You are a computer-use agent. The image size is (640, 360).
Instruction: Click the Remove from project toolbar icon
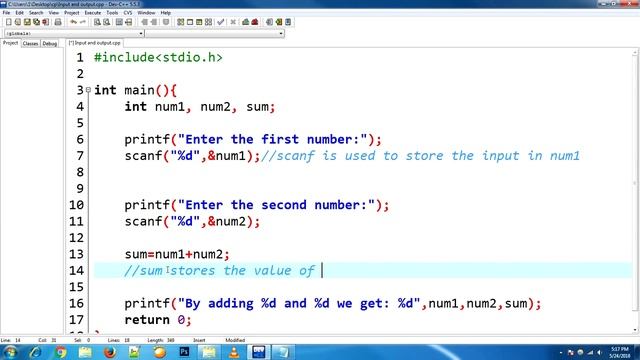click(288, 22)
